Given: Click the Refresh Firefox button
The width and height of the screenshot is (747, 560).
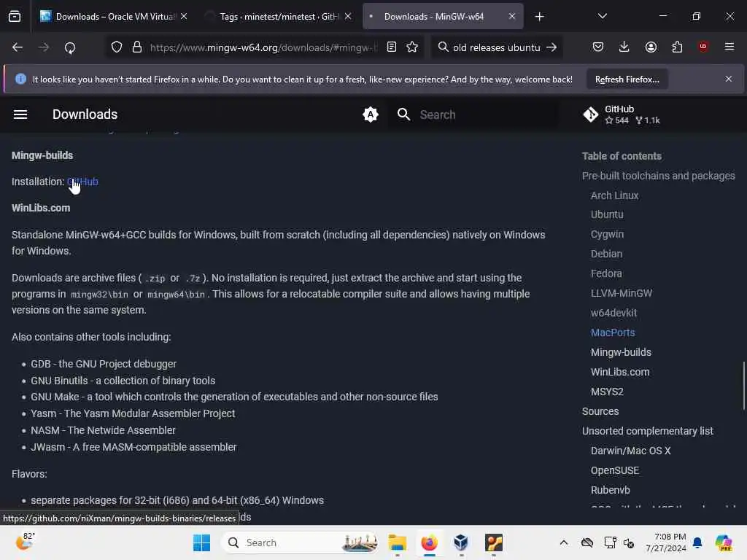Looking at the screenshot, I should click(x=627, y=79).
